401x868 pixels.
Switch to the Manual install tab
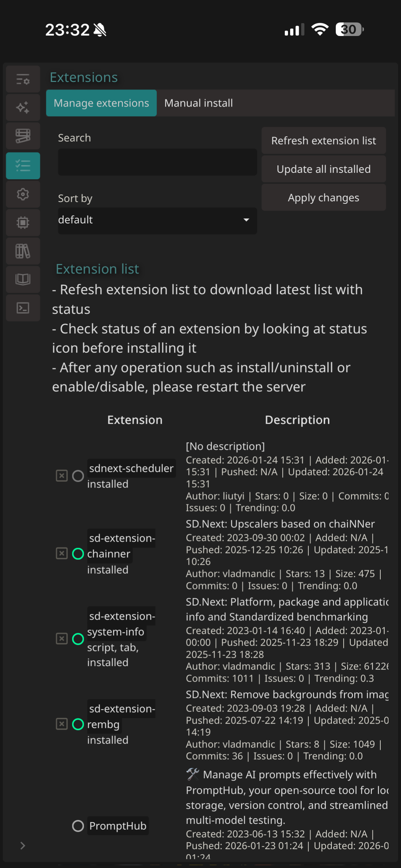199,103
